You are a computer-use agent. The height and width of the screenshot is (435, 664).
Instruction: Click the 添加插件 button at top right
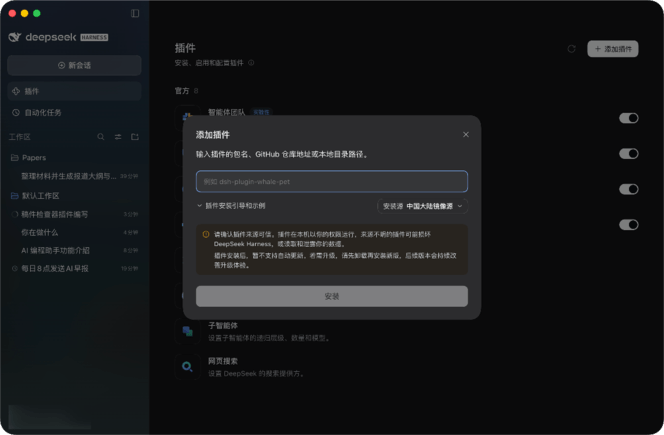612,49
